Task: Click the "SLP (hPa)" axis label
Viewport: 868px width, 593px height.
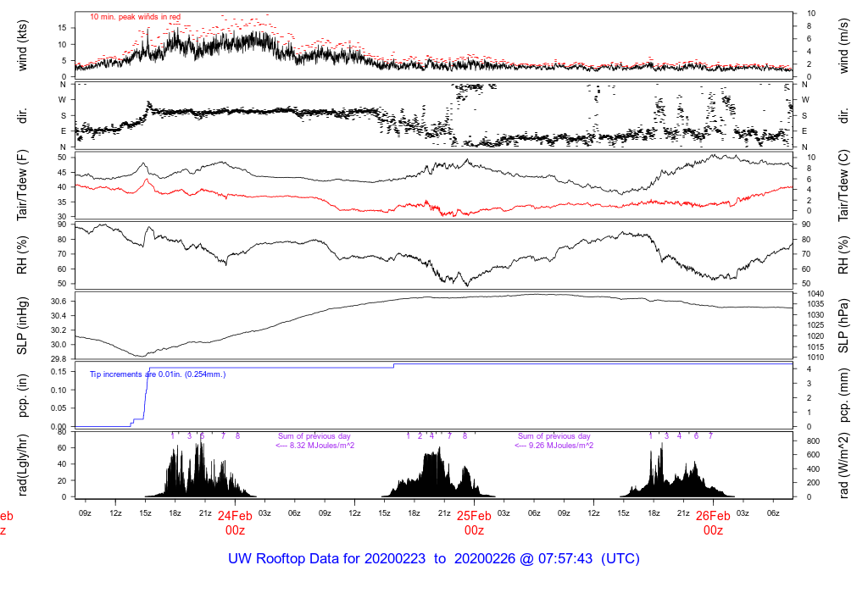Action: (x=843, y=326)
